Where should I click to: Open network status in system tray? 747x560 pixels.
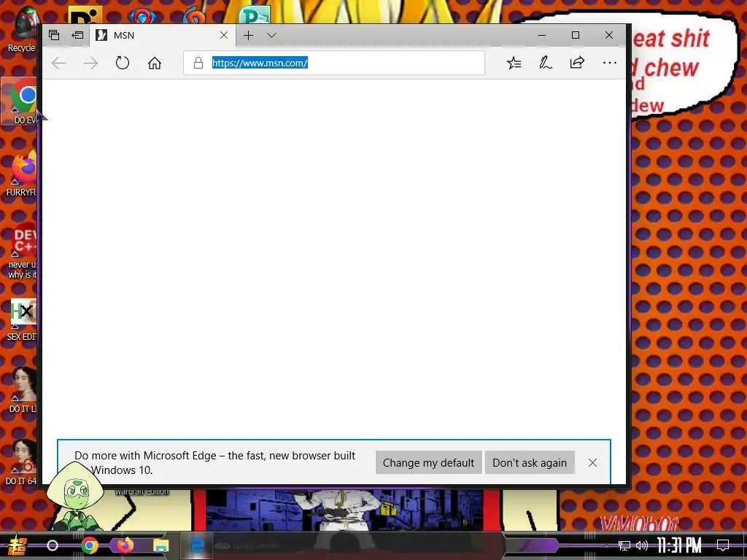pos(624,545)
